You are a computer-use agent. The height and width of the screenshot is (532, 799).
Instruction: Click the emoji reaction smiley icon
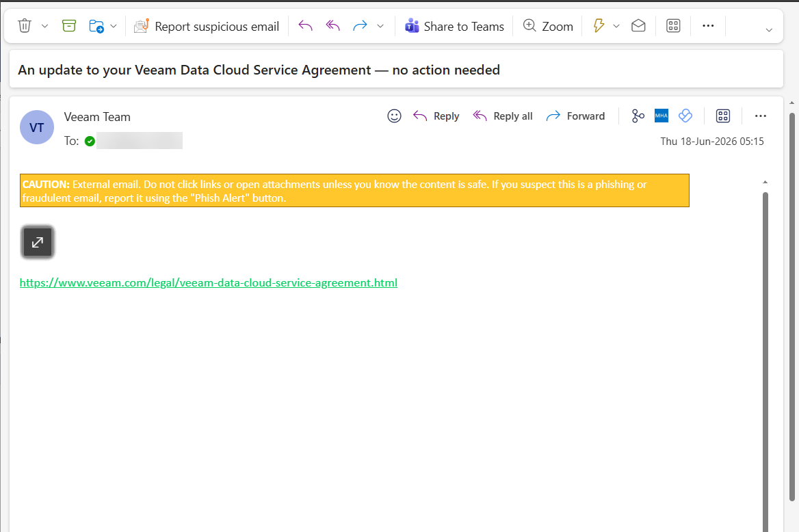395,116
